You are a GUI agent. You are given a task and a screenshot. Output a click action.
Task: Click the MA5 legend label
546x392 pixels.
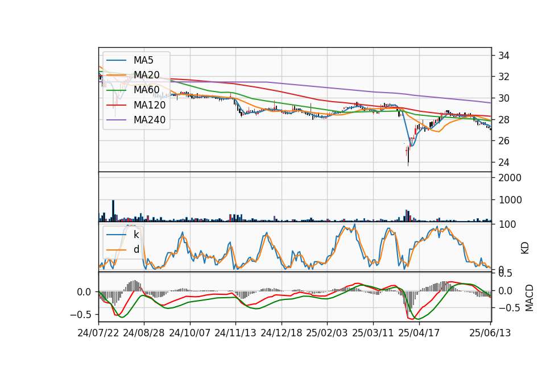click(x=143, y=60)
